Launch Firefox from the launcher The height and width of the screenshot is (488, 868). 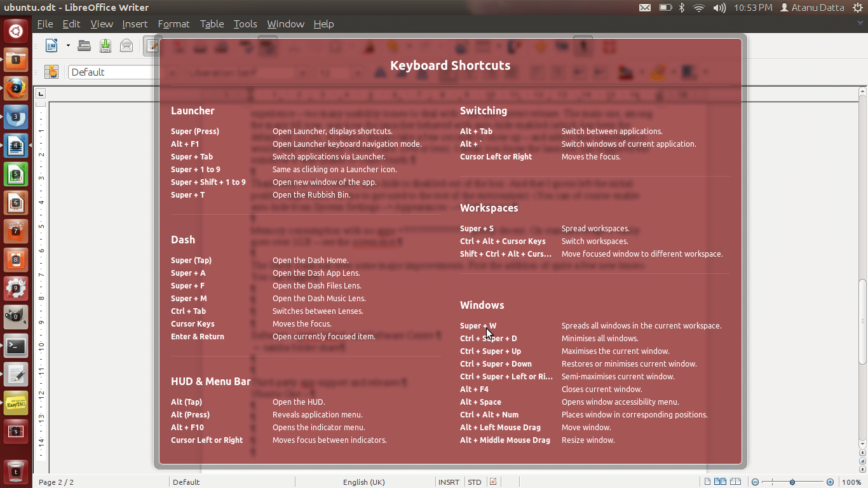coord(16,89)
